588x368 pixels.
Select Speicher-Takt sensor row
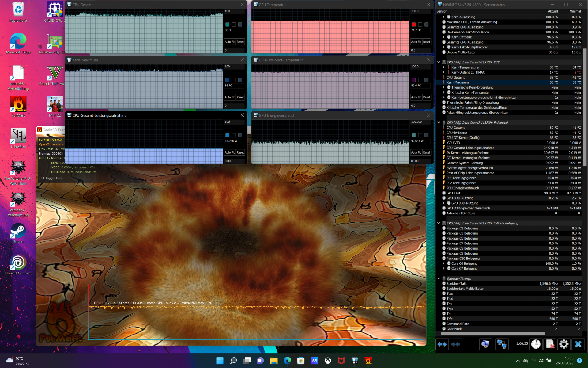pos(509,284)
